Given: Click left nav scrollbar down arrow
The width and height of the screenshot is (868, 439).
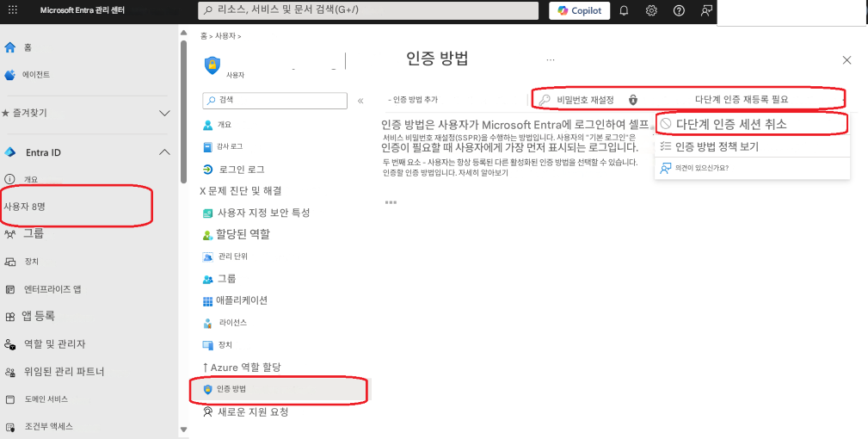Looking at the screenshot, I should (x=184, y=430).
